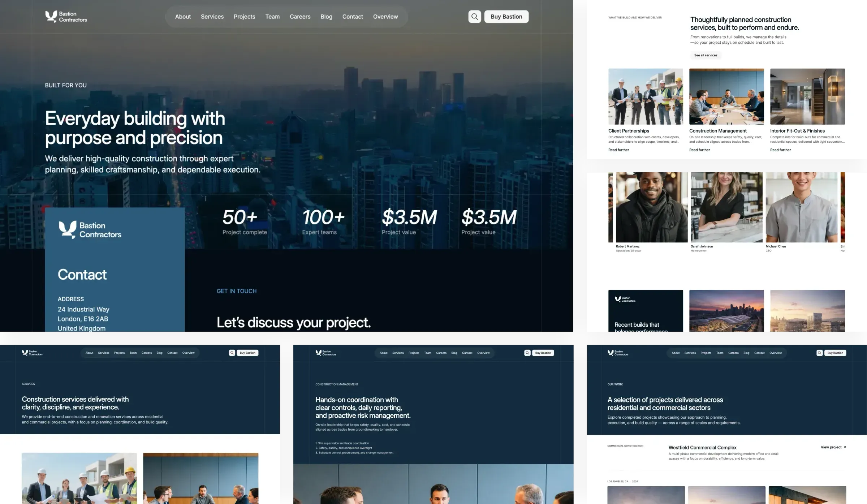Click the large Buy Bastion button in the hero header
This screenshot has height=504, width=867.
coord(506,17)
